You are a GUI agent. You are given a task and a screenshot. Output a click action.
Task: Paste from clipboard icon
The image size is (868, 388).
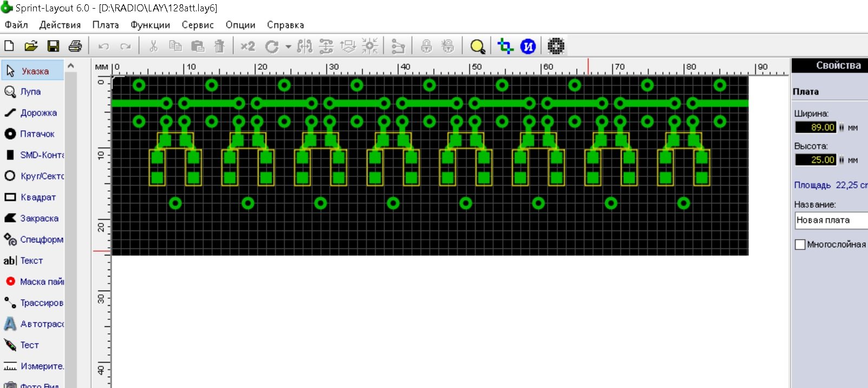198,46
